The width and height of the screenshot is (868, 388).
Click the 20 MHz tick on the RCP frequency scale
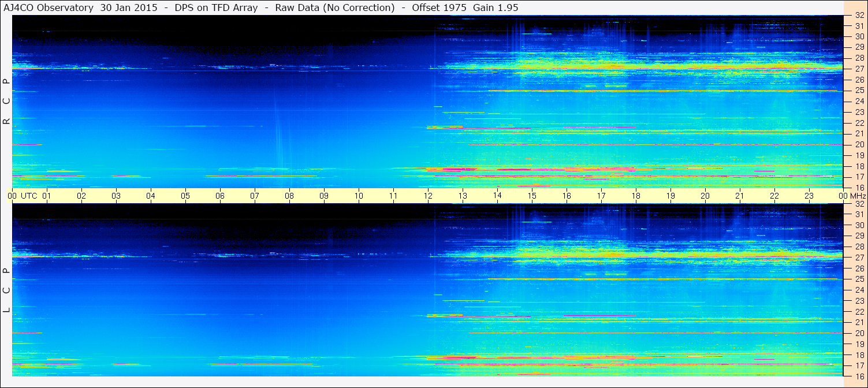[x=859, y=144]
